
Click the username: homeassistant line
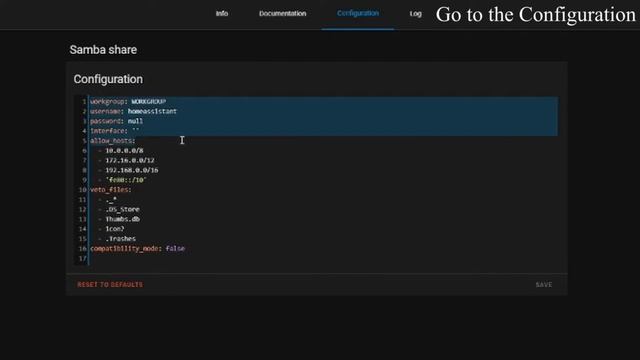tap(133, 111)
